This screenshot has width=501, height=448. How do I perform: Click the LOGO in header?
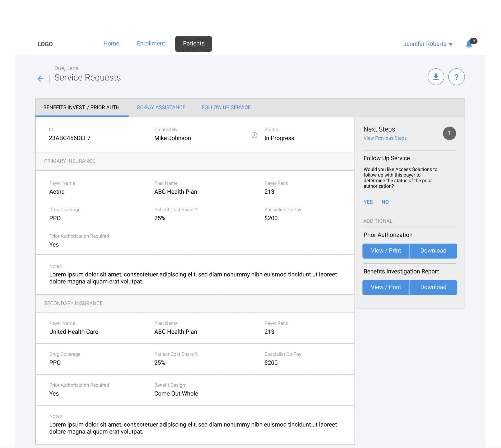45,44
